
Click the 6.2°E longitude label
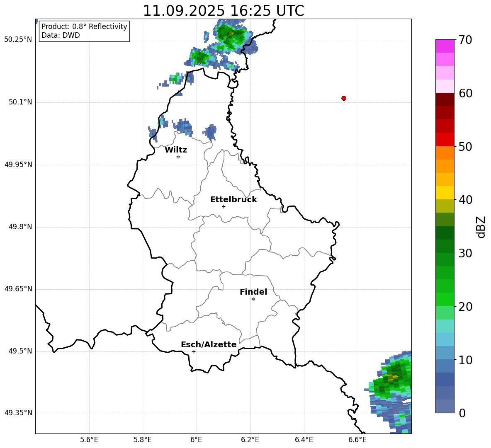point(250,440)
